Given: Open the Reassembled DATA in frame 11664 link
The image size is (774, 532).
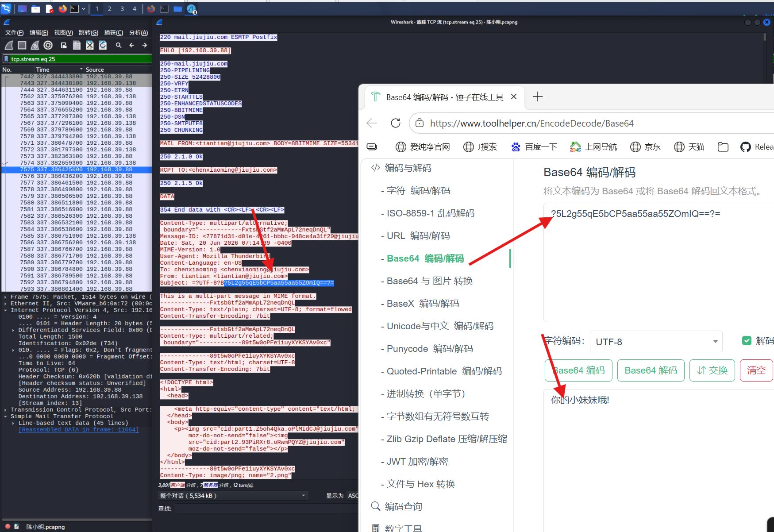Looking at the screenshot, I should 79,430.
